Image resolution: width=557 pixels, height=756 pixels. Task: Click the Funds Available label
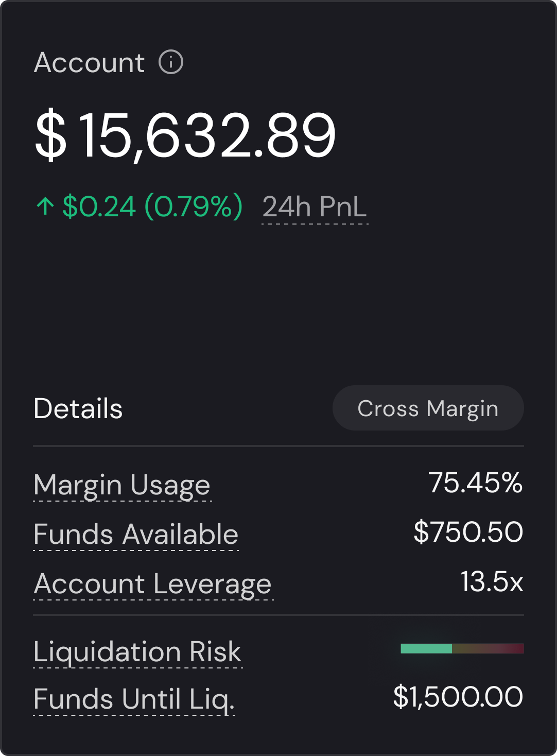click(x=136, y=534)
